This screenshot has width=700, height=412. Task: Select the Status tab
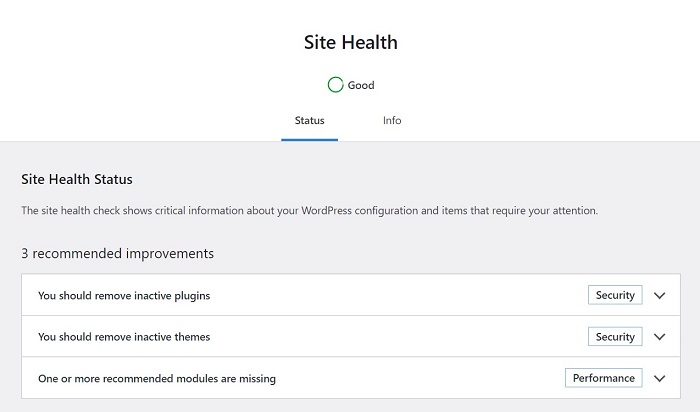(309, 121)
